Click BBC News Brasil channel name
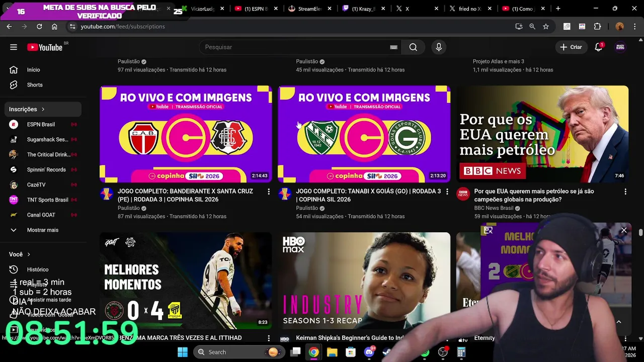This screenshot has height=362, width=644. [x=494, y=208]
